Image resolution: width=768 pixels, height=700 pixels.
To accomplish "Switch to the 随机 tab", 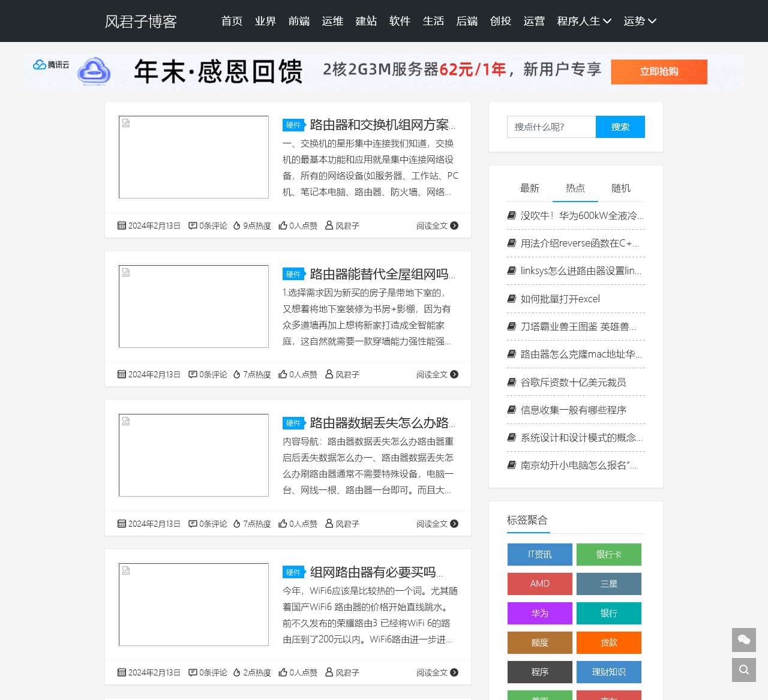I will click(620, 188).
